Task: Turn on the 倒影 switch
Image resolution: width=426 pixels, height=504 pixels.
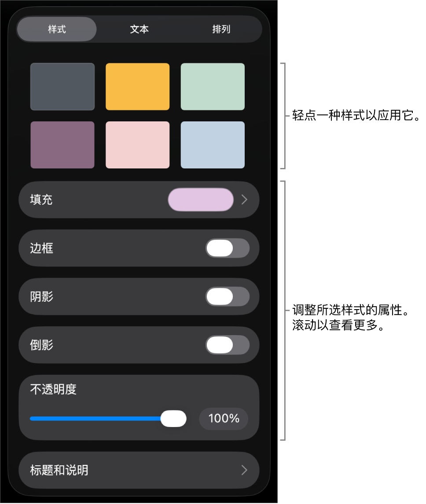Action: (228, 345)
